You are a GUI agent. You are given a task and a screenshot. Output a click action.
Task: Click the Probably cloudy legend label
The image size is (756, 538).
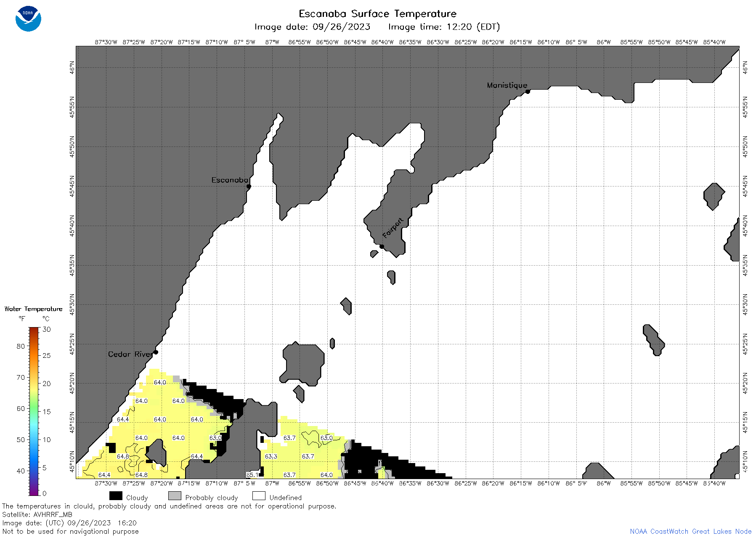(212, 498)
